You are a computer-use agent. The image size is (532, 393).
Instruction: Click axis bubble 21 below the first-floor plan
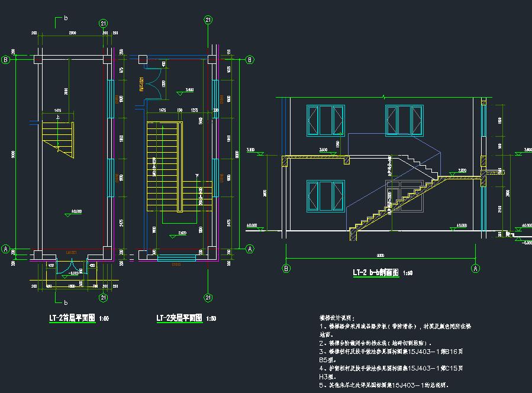pos(103,298)
